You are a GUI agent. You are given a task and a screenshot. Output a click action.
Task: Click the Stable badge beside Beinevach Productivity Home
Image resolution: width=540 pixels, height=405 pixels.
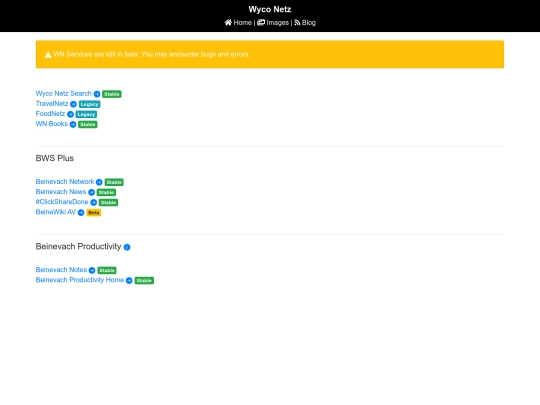pos(144,281)
